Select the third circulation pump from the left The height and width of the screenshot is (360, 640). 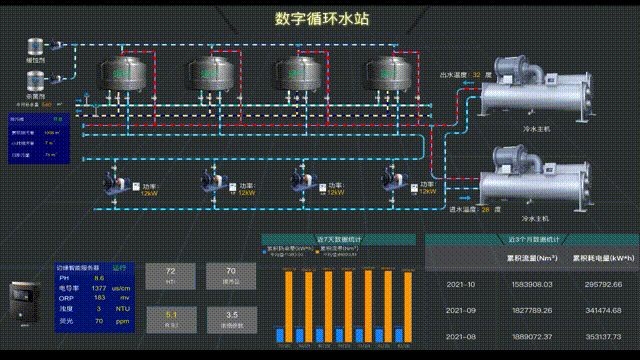click(303, 181)
